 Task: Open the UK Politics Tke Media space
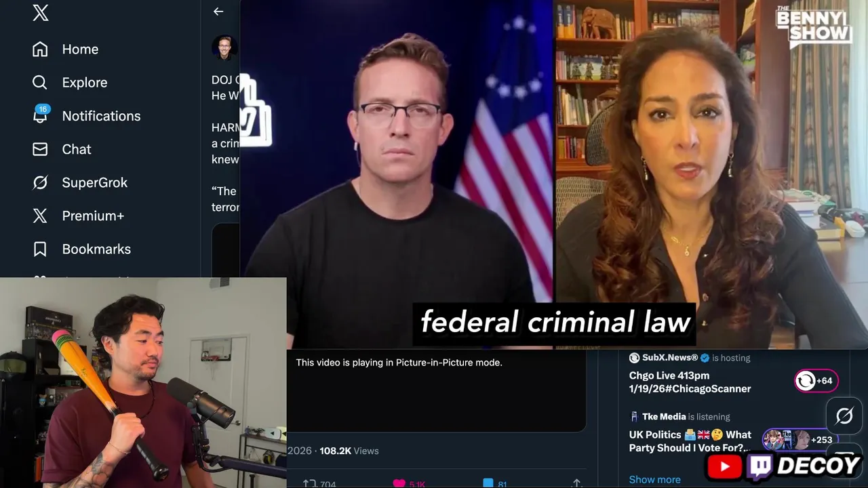(690, 441)
